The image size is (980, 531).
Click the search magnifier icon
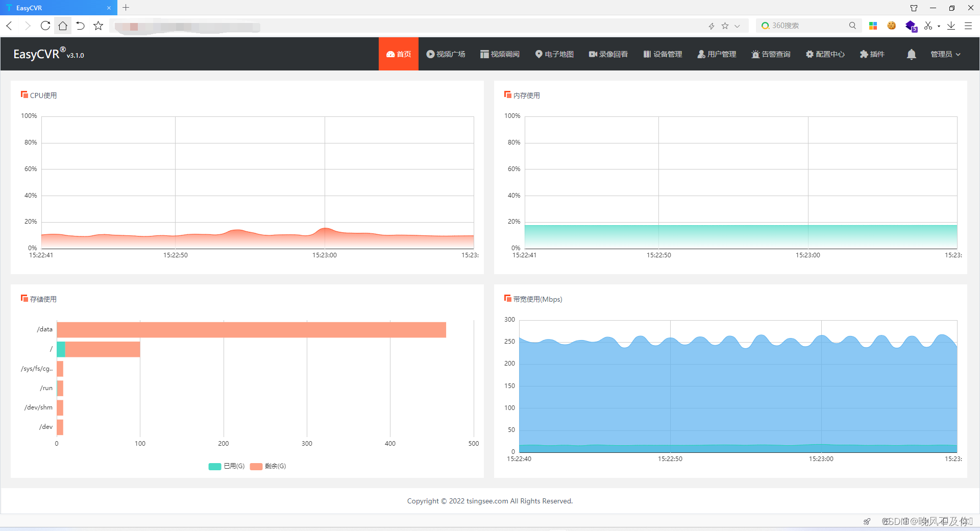click(852, 26)
